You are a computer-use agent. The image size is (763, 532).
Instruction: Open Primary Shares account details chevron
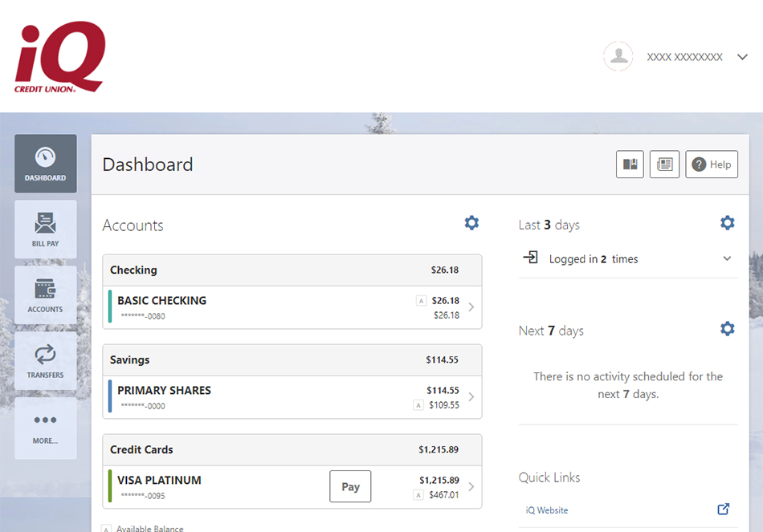pos(471,397)
